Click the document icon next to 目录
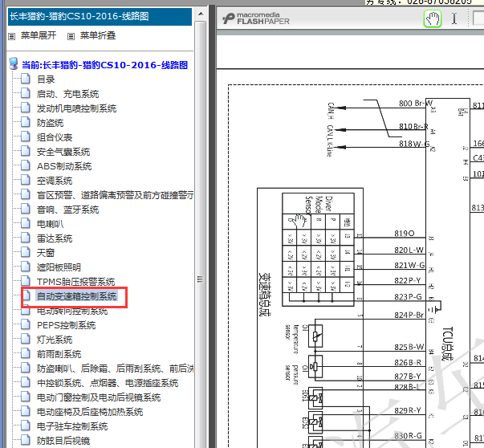Viewport: 484px width, 448px height. 26,79
